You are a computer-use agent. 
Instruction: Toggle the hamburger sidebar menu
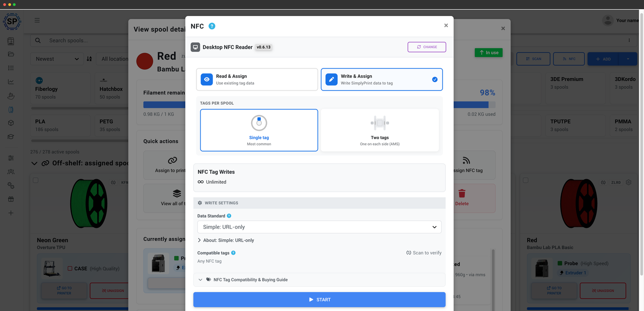[x=37, y=20]
